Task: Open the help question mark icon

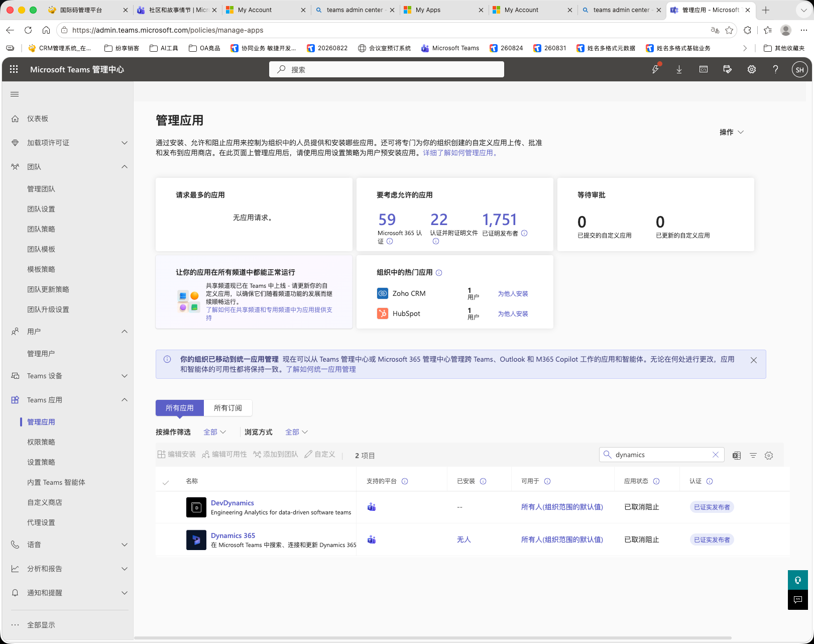Action: click(x=776, y=69)
